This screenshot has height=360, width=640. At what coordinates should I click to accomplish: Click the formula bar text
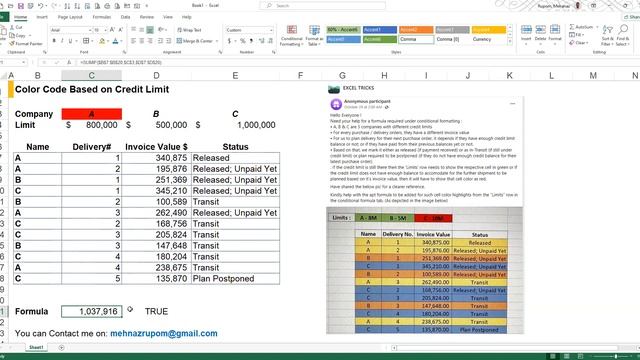coord(121,62)
